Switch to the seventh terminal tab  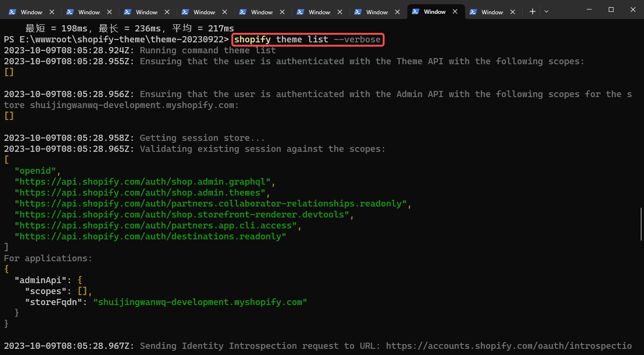(376, 12)
